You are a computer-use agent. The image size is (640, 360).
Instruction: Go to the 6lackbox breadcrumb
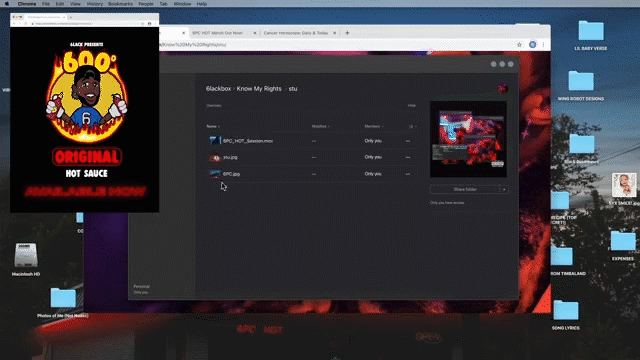(x=218, y=89)
